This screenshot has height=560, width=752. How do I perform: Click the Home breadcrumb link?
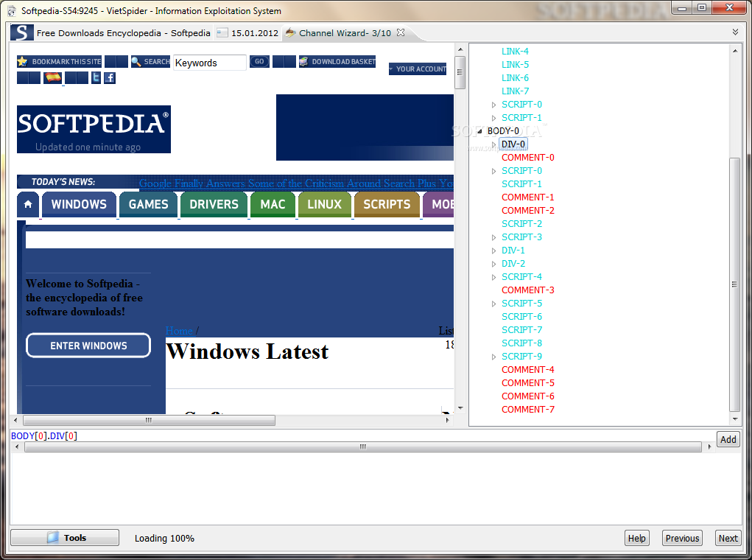[179, 331]
